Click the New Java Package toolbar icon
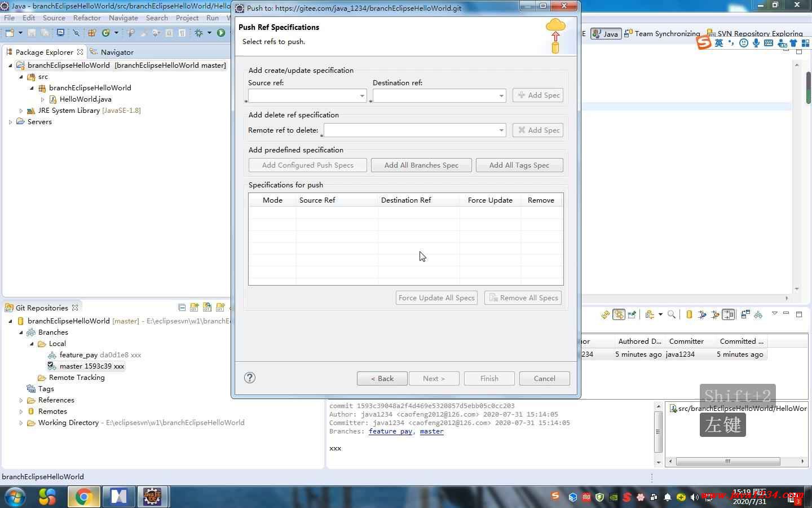 point(92,33)
